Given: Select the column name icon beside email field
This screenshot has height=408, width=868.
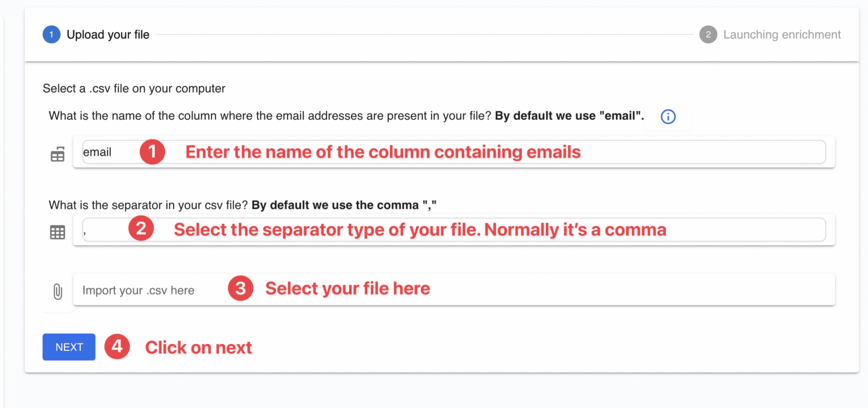Looking at the screenshot, I should point(57,154).
